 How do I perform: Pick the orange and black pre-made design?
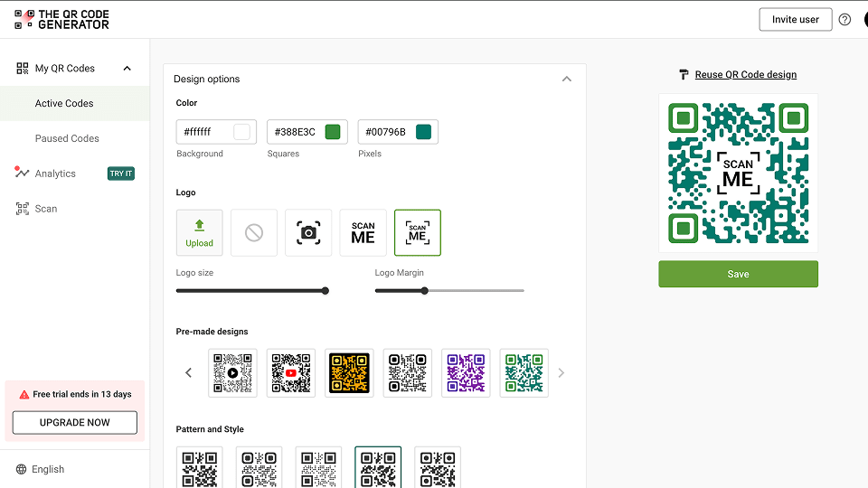[349, 372]
